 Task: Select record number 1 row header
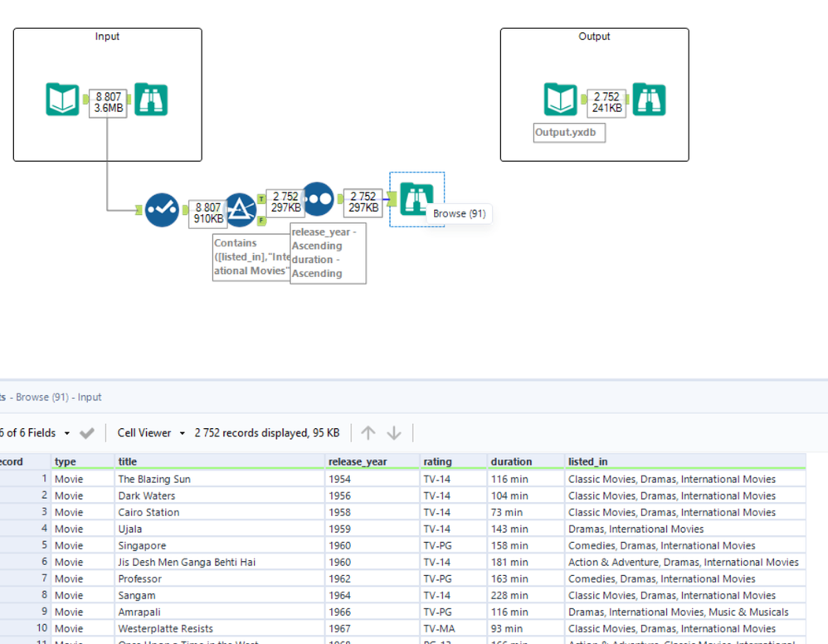point(25,479)
